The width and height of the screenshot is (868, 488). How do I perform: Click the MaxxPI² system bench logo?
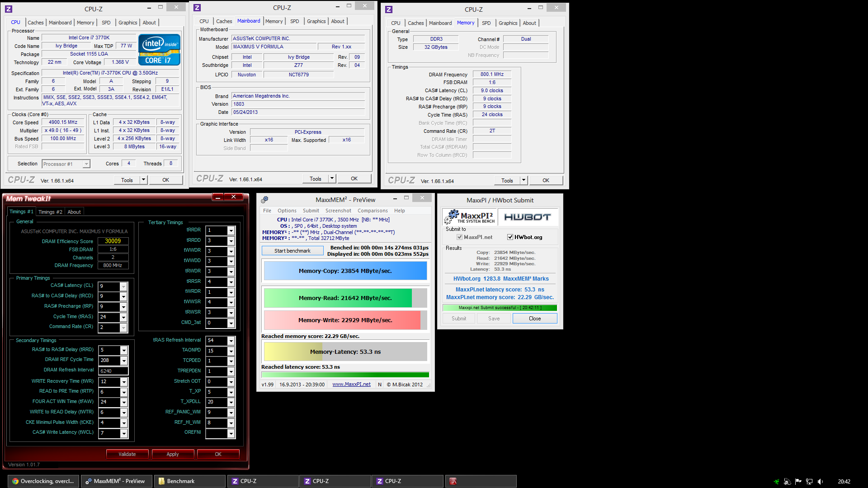(x=469, y=216)
